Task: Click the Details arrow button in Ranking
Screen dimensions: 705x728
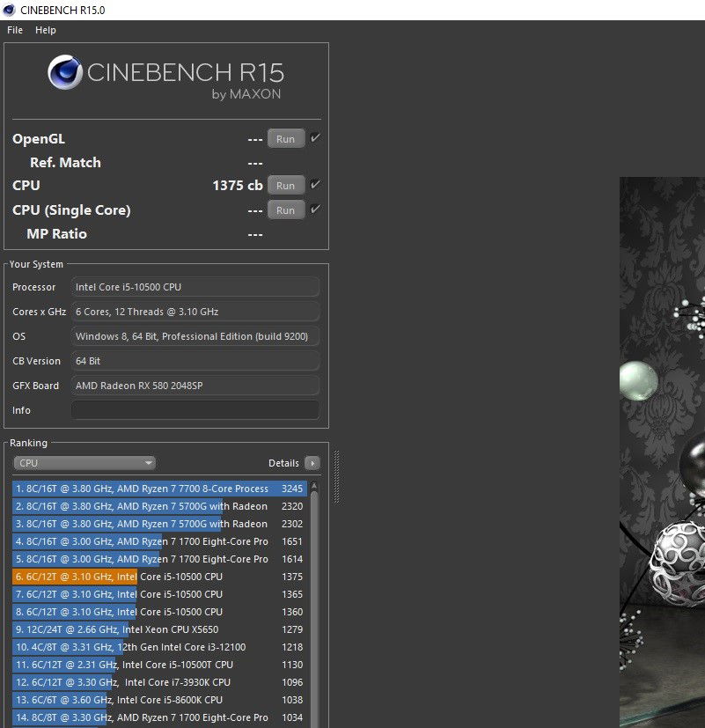Action: 312,463
